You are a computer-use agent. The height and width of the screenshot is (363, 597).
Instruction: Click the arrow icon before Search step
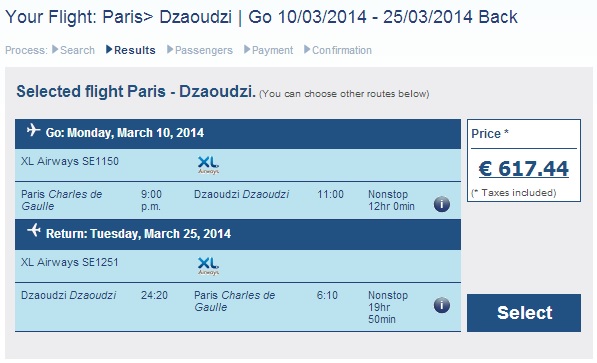[55, 50]
